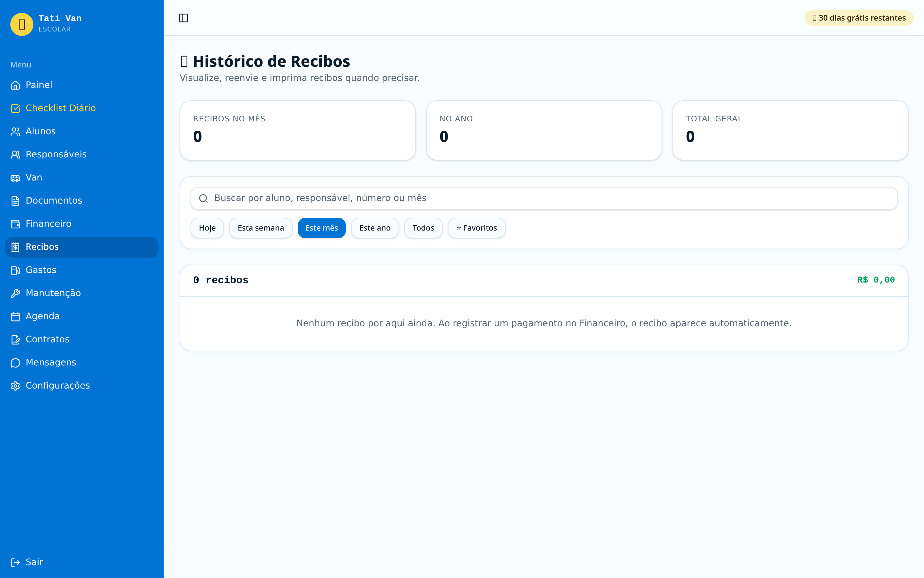Click the Configurações gear icon
This screenshot has width=924, height=578.
(x=15, y=386)
